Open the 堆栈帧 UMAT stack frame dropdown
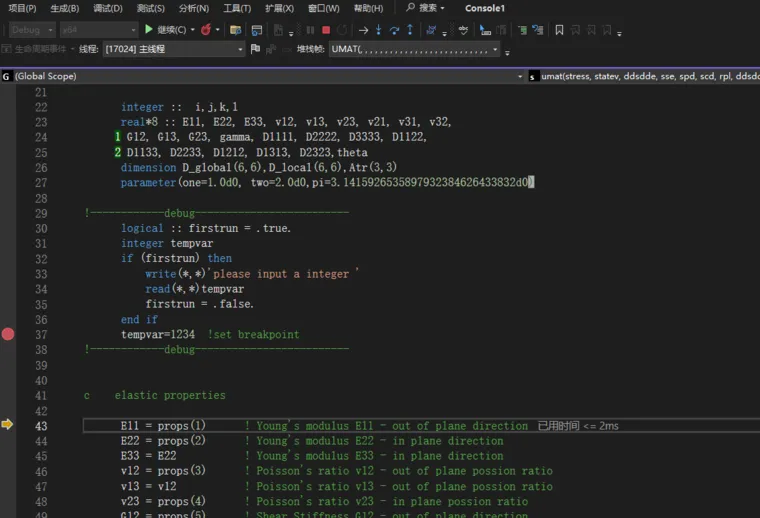 pyautogui.click(x=414, y=49)
